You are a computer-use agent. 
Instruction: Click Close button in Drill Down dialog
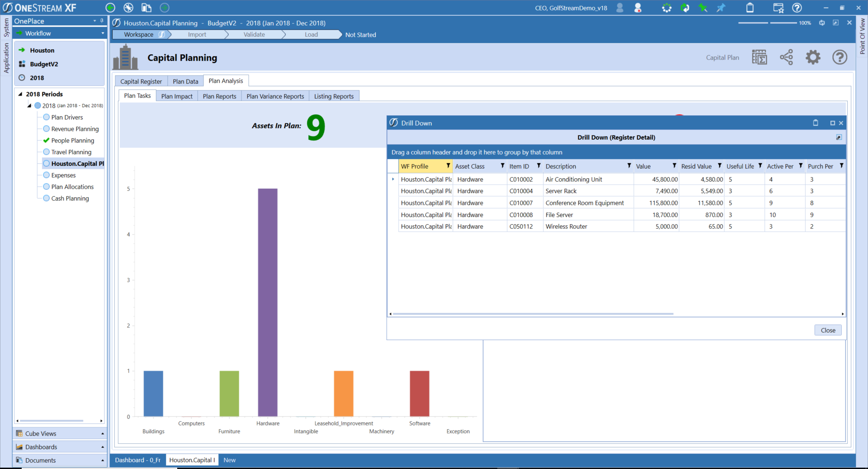coord(828,330)
